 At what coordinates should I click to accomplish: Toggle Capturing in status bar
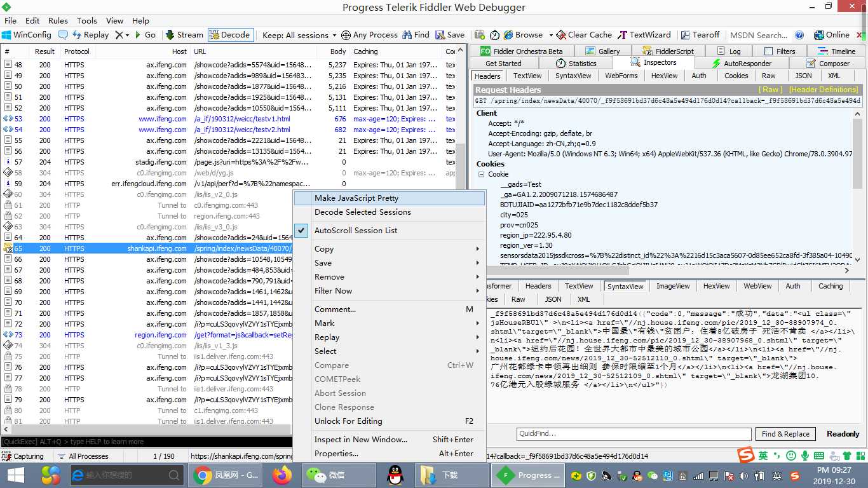[x=23, y=456]
